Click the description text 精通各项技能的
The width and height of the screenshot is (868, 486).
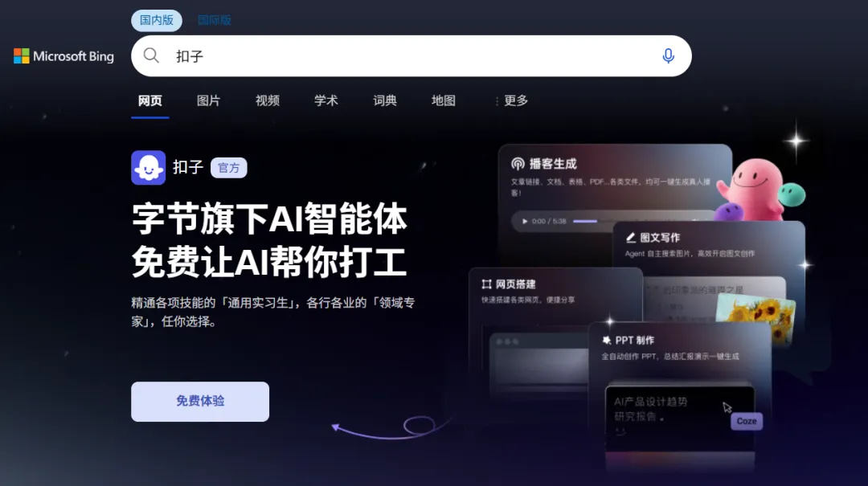[x=174, y=303]
